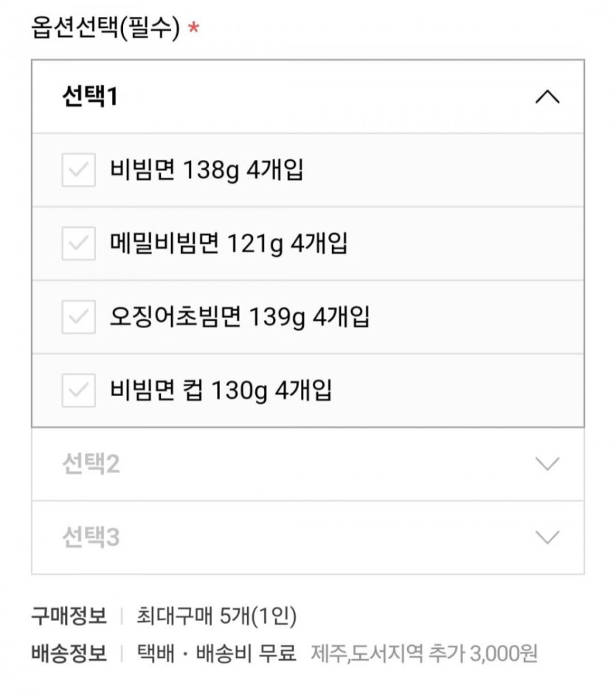
Task: Click the 구매정보 label
Action: coord(69,616)
